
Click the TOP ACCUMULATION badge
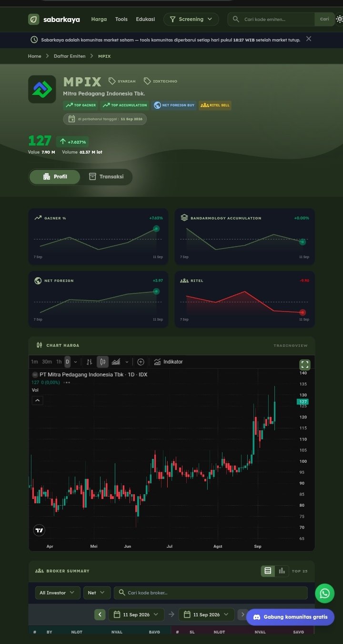coord(125,105)
